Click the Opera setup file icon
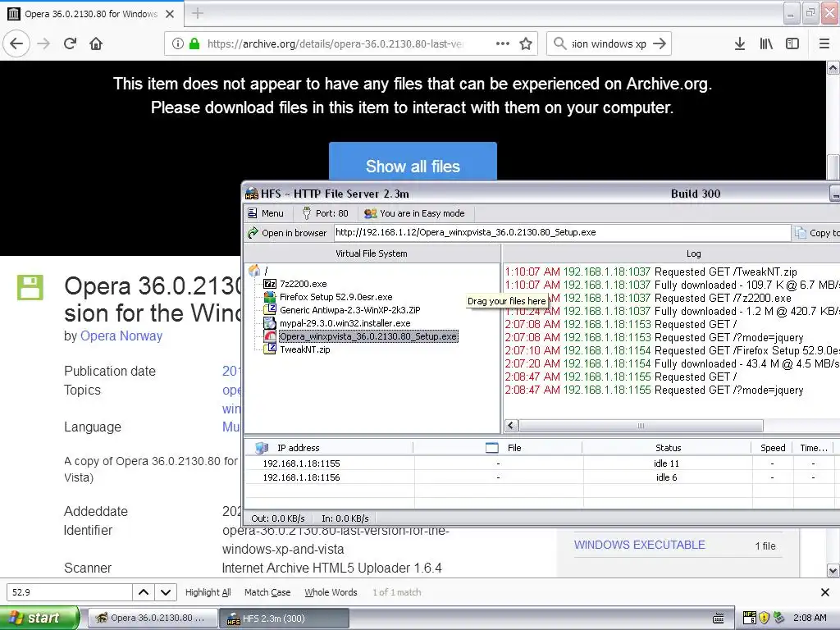 pos(270,336)
